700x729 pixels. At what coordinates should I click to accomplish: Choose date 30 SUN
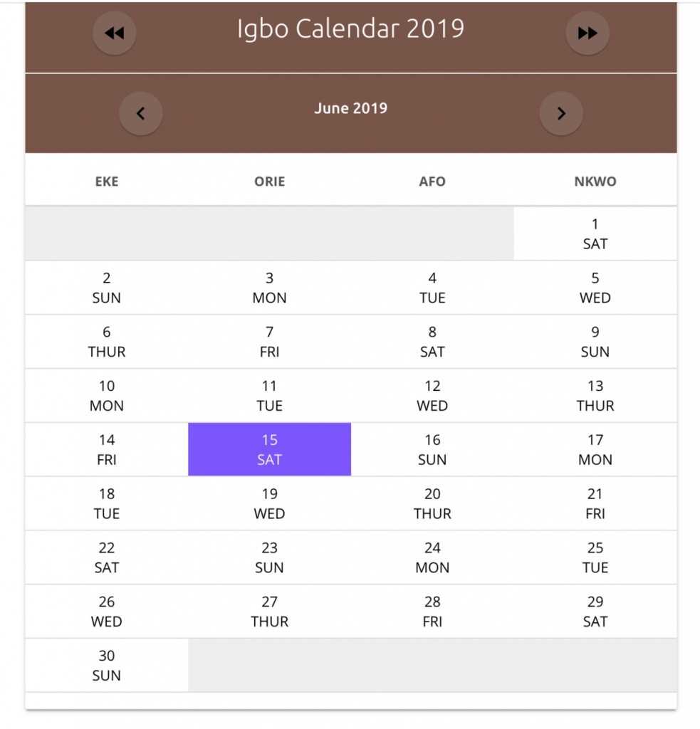107,665
